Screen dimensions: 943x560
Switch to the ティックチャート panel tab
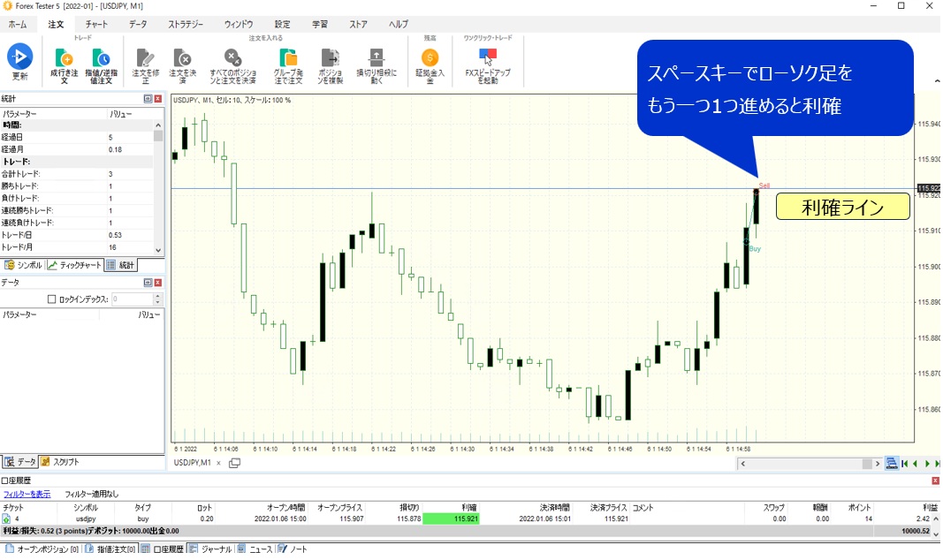[74, 265]
